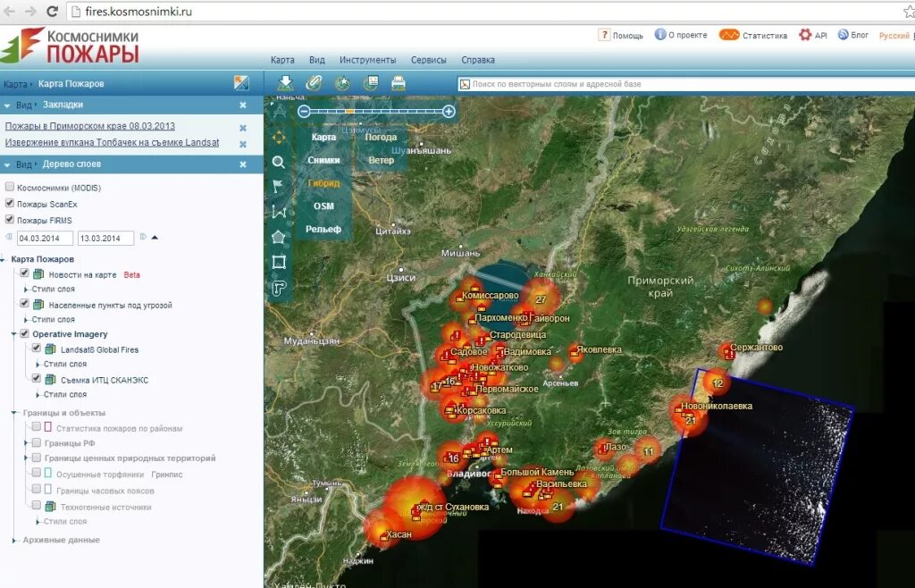Uncheck Съемка ИТЦ СКАНЭКС layer
This screenshot has height=588, width=915.
(x=36, y=379)
